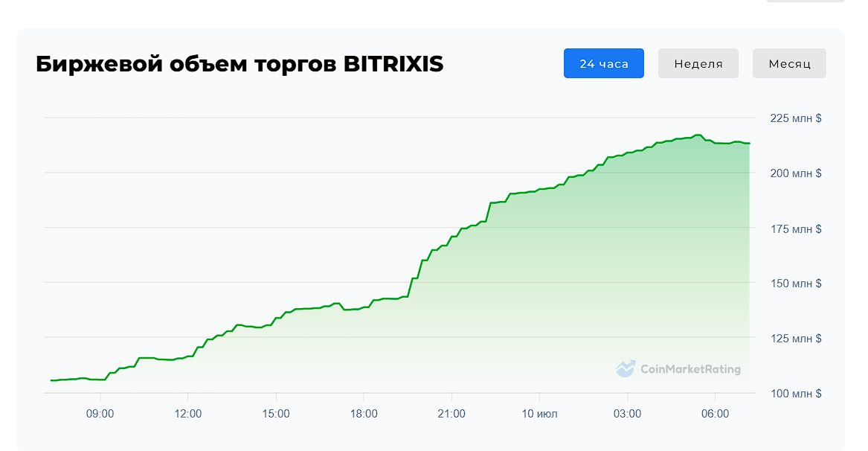The width and height of the screenshot is (868, 451).
Task: Click the 09:00 time axis label
Action: point(100,414)
